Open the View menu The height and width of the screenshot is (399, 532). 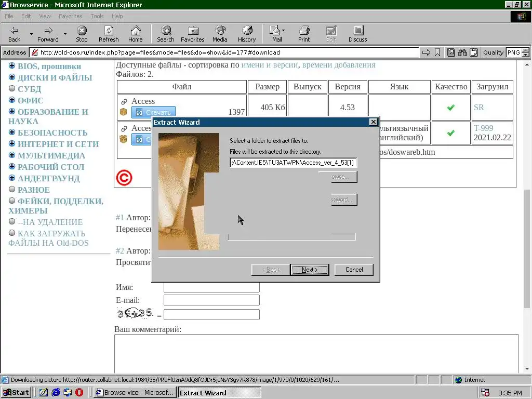tap(45, 16)
